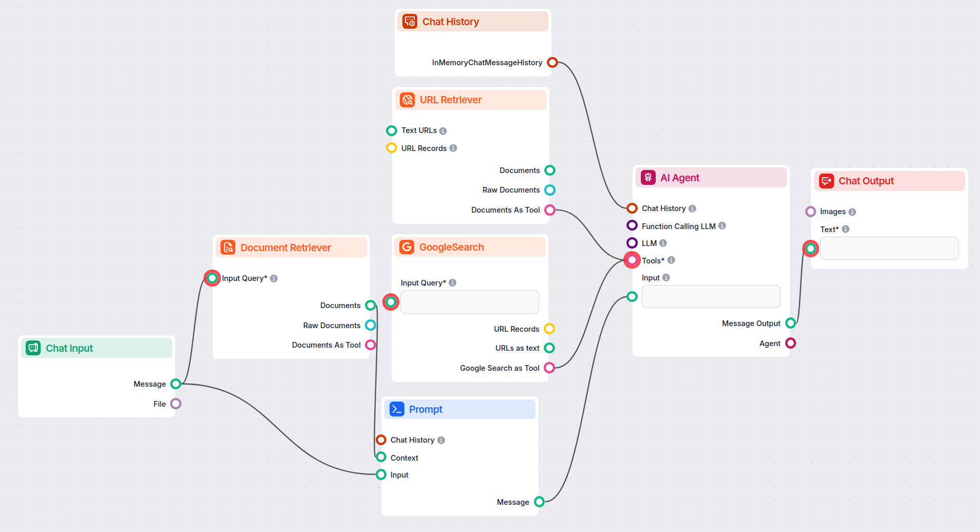The image size is (980, 532).
Task: Click the Prompt node icon
Action: 397,409
